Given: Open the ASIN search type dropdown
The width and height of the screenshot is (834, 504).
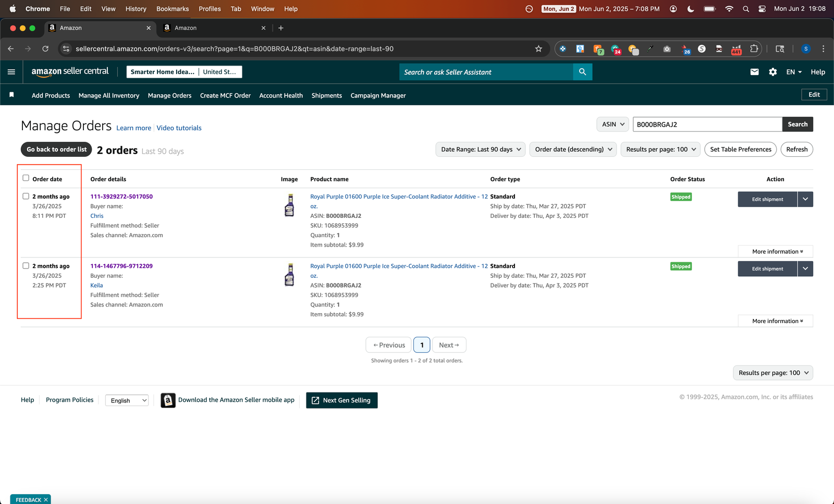Looking at the screenshot, I should click(613, 124).
